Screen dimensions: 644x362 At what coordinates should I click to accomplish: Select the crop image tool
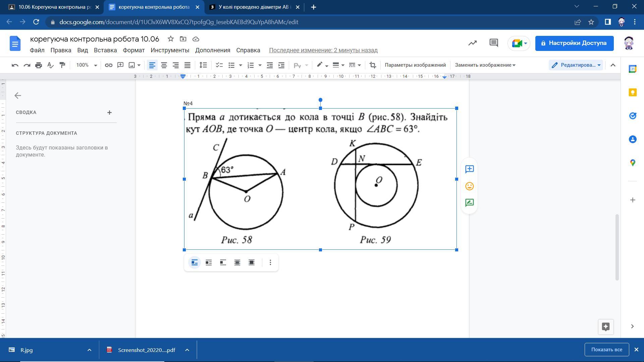click(x=373, y=65)
